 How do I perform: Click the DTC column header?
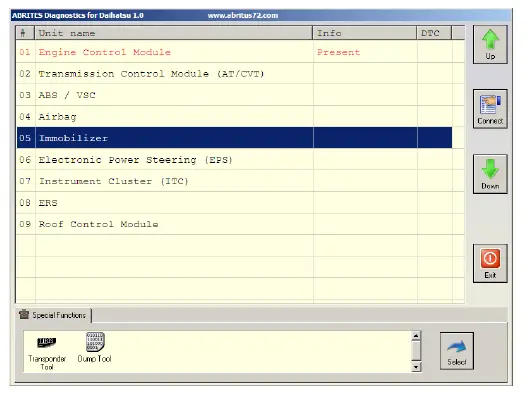pyautogui.click(x=434, y=33)
